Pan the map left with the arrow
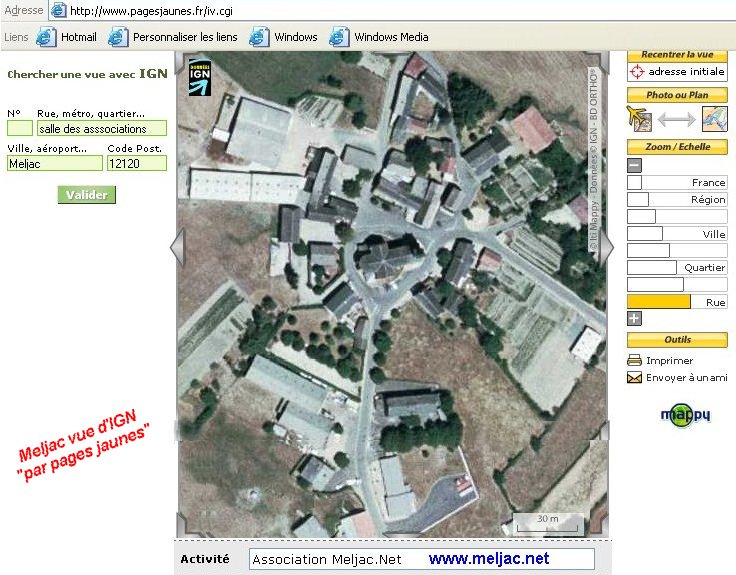 pos(178,248)
